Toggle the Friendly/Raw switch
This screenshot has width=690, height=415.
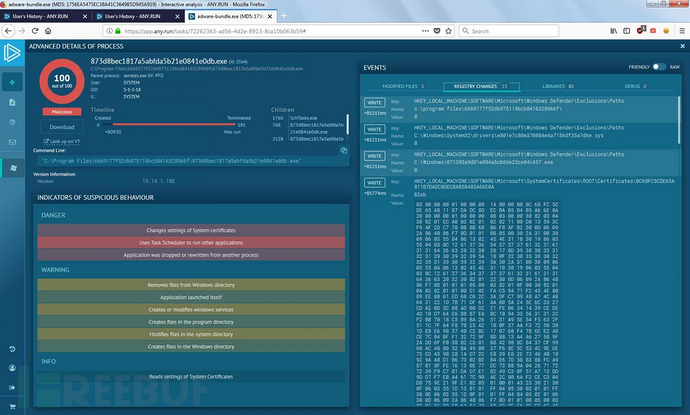pyautogui.click(x=660, y=67)
